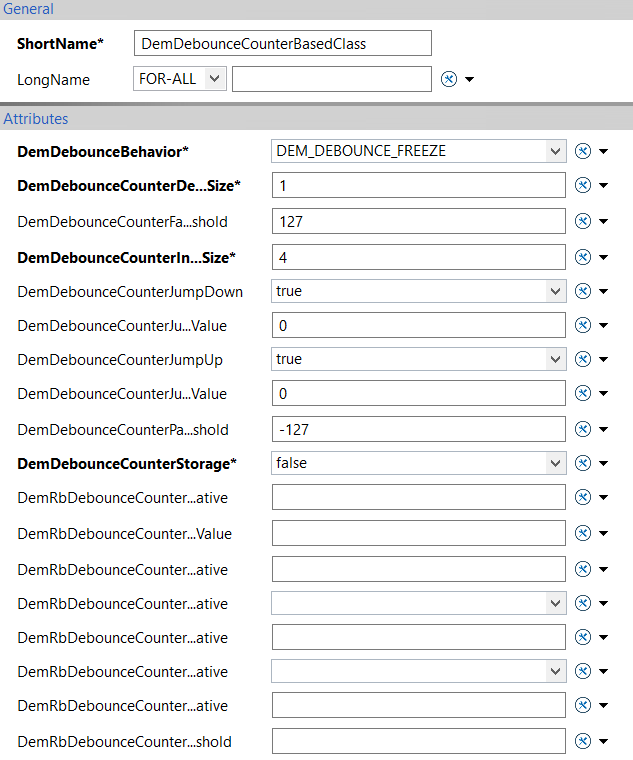Viewport: 633px width, 760px height.
Task: Expand arrow menu beside DemDebounceCounterIn...Size row
Action: coord(603,257)
